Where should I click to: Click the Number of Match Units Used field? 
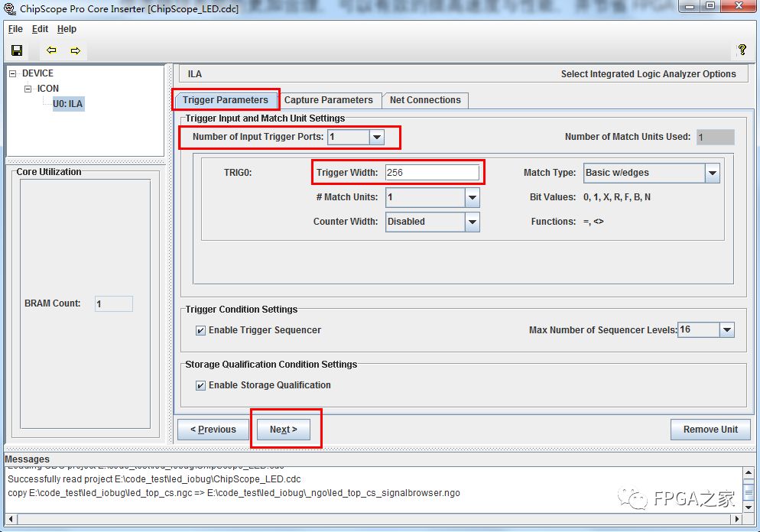pos(716,137)
